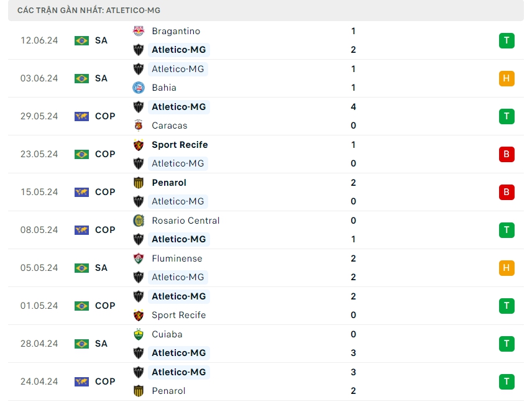Open the Rosario Central team link
Image resolution: width=532 pixels, height=402 pixels.
185,221
